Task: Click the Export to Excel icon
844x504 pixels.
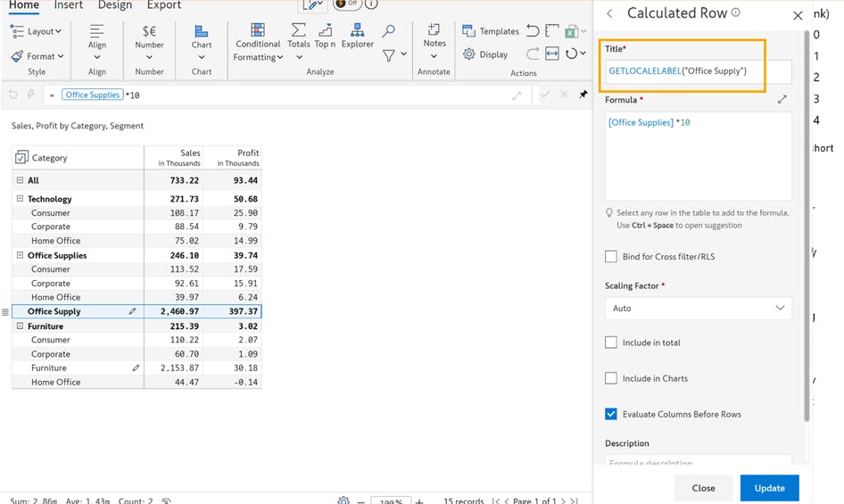Action: pos(571,31)
